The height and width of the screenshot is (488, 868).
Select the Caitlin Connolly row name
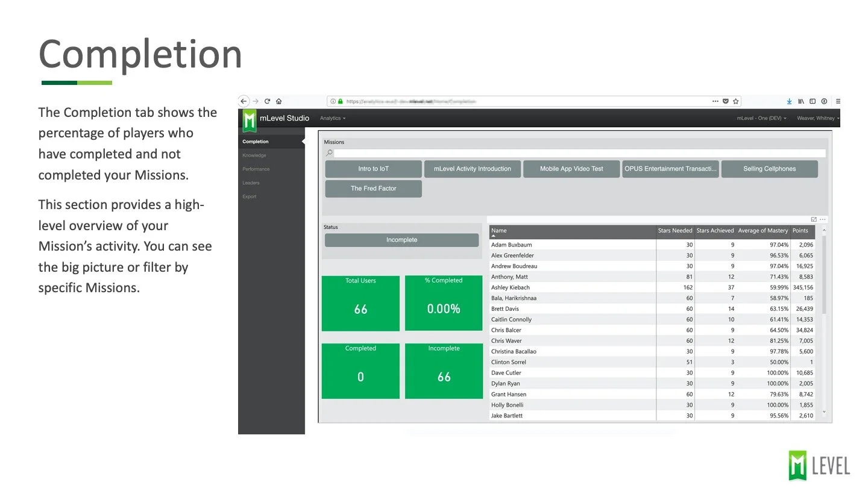pos(511,319)
